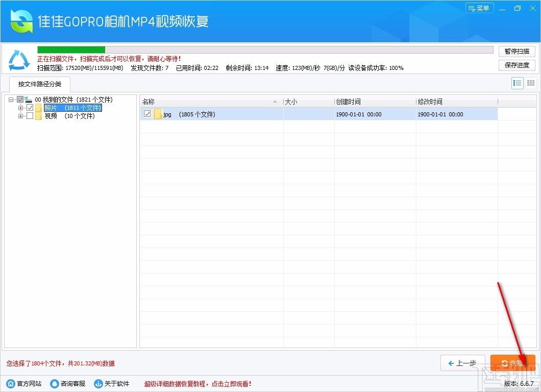
Task: Close the application window
Action: coord(533,8)
